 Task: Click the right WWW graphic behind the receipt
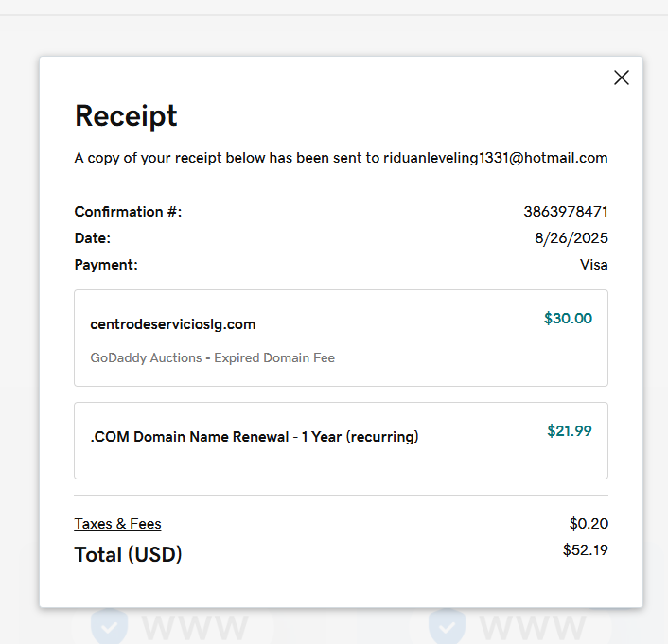click(x=533, y=628)
